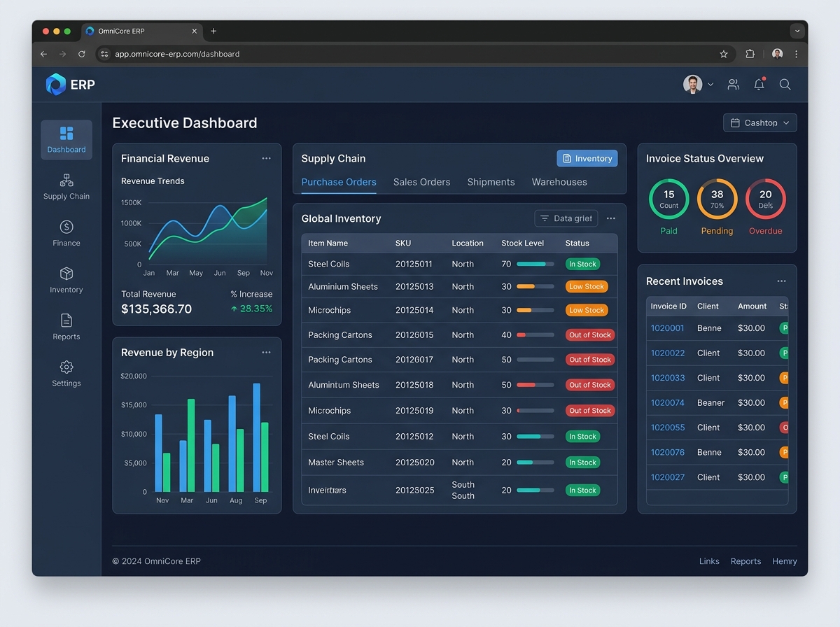
Task: Open the browser extensions puzzle icon
Action: click(x=750, y=54)
